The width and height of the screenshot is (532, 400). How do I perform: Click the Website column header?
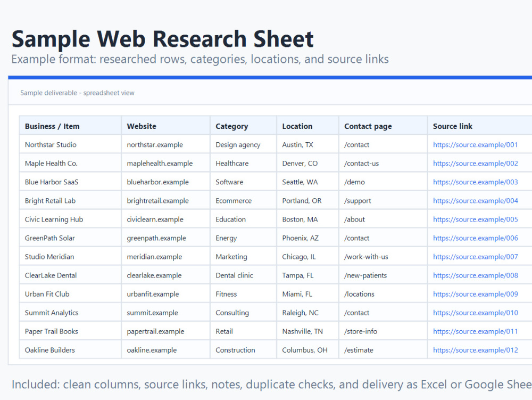[x=165, y=126]
